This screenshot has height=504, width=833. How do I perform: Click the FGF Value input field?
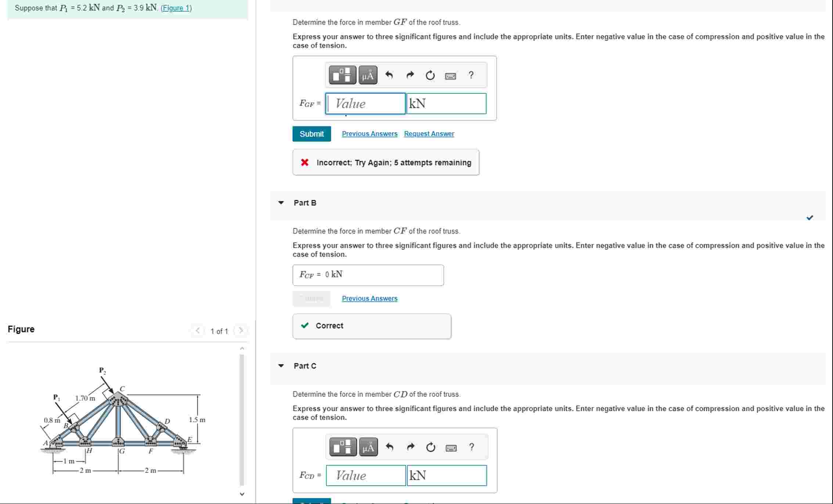click(365, 104)
